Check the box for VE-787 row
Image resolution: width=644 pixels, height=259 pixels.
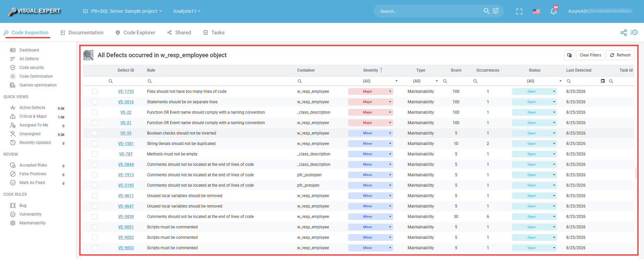95,154
